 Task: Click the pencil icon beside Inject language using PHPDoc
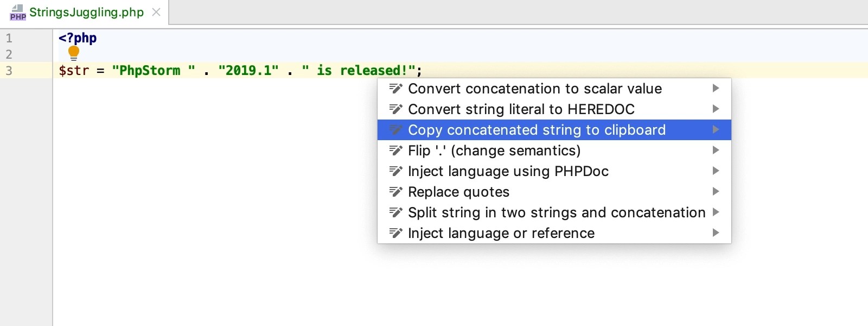(396, 171)
